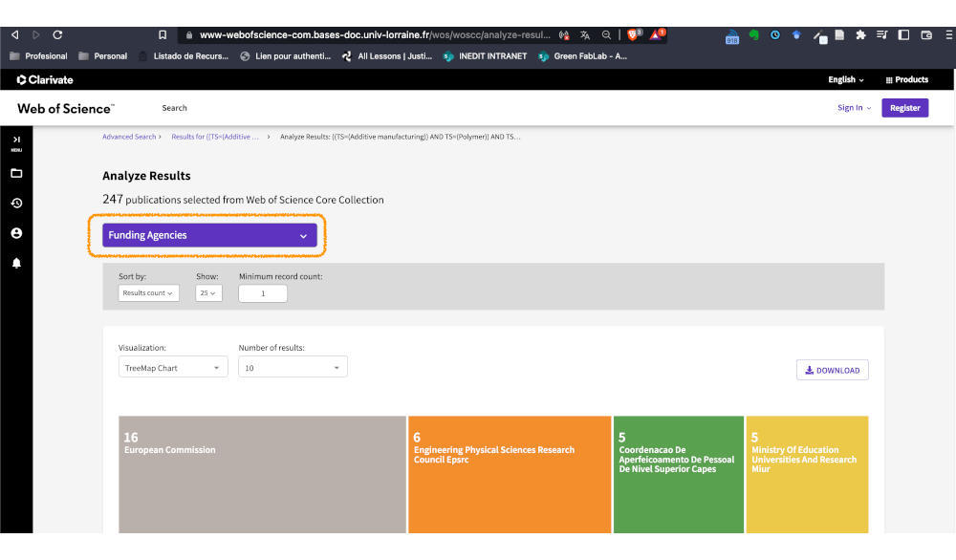The height and width of the screenshot is (560, 956).
Task: Click the bookmark icon in address bar
Action: pos(163,35)
